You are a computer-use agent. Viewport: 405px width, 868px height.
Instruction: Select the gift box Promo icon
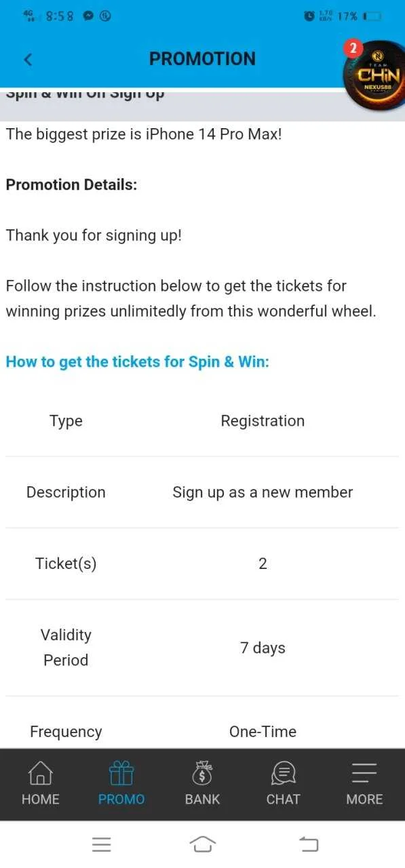pos(121,772)
